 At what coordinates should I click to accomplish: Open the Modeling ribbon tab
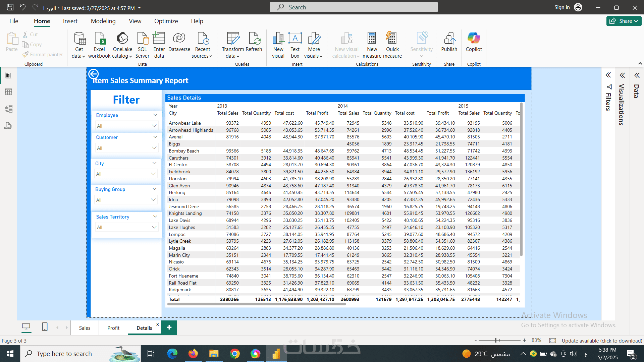click(103, 21)
